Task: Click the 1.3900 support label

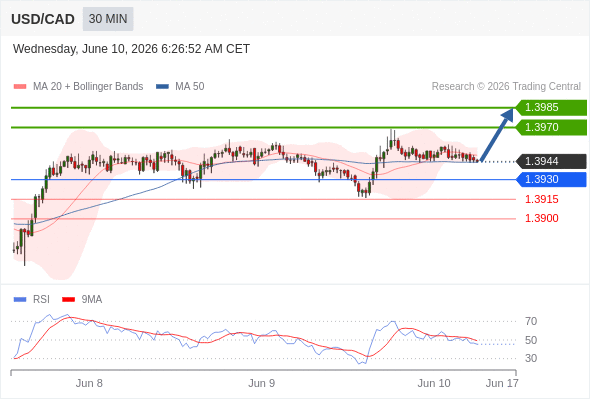Action: click(x=541, y=218)
